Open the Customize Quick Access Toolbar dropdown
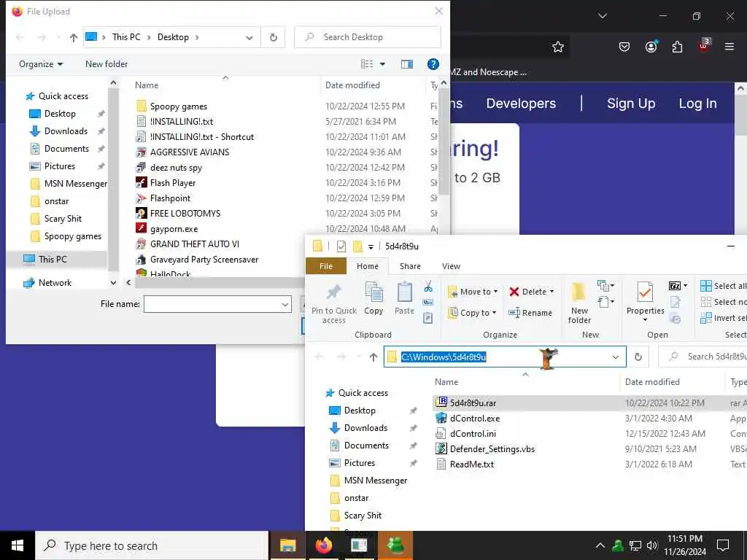This screenshot has width=747, height=560. point(371,246)
